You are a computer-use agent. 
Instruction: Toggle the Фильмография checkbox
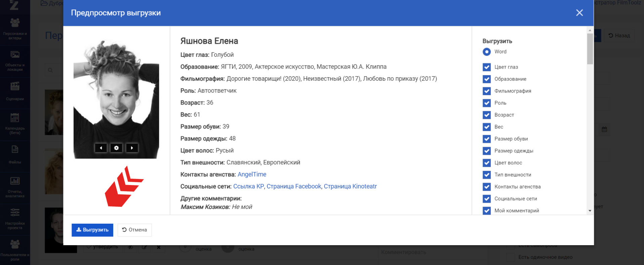coord(487,91)
